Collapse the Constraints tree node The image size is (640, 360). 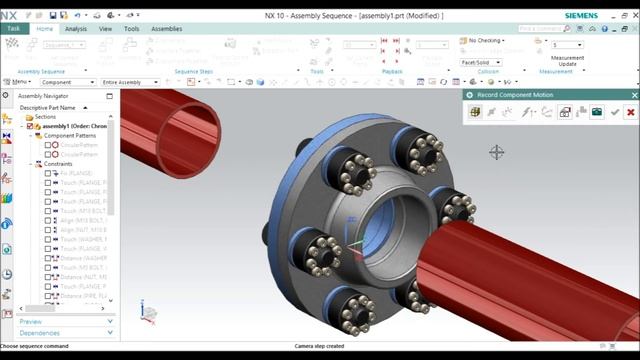click(31, 164)
